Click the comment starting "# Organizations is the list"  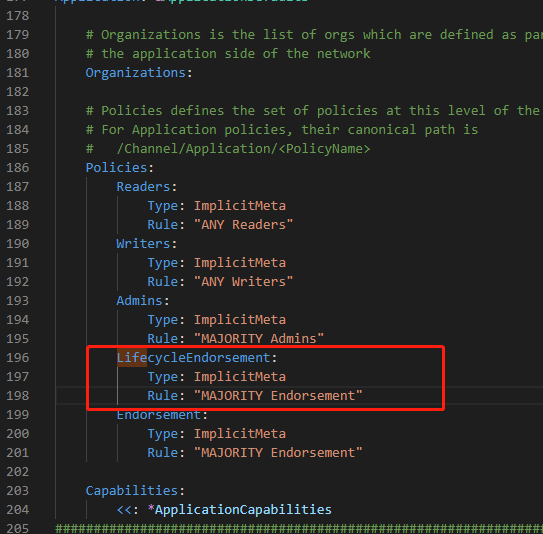[314, 35]
